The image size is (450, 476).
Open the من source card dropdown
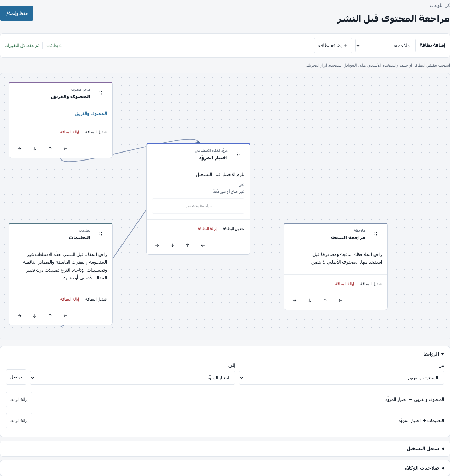coord(341,378)
